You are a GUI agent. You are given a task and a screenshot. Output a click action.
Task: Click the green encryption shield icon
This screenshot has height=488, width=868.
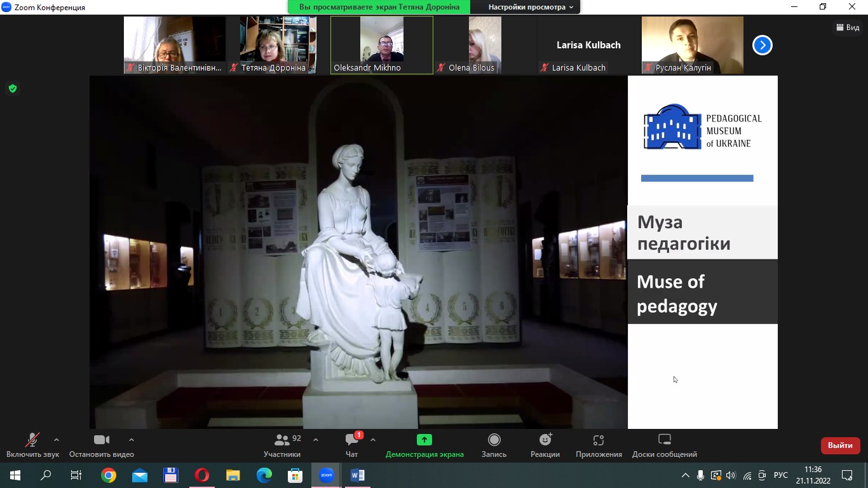pyautogui.click(x=12, y=88)
